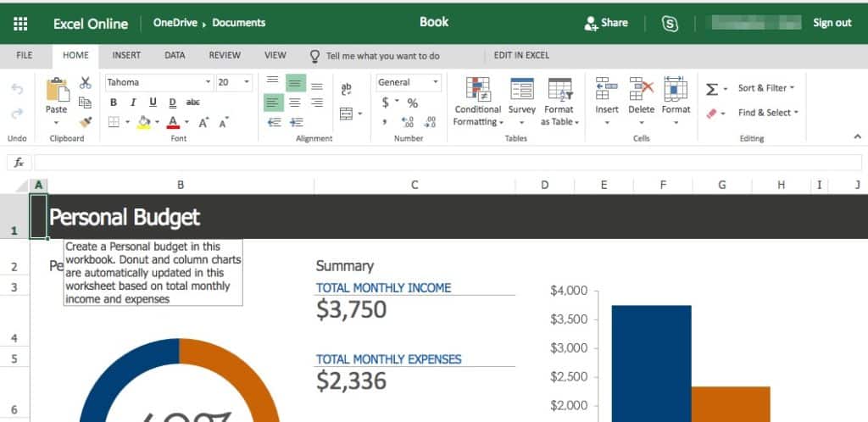This screenshot has height=422, width=868.
Task: Apply currency dollar format
Action: click(386, 103)
